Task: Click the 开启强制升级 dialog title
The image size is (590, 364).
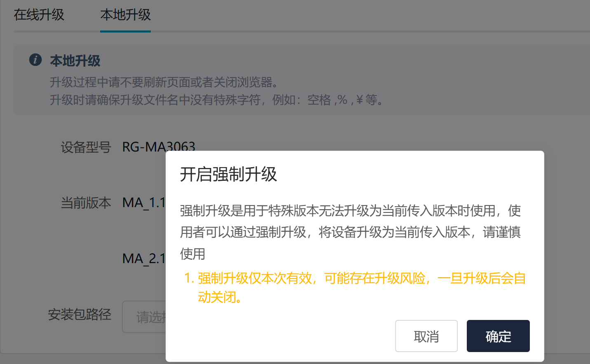Action: tap(228, 174)
